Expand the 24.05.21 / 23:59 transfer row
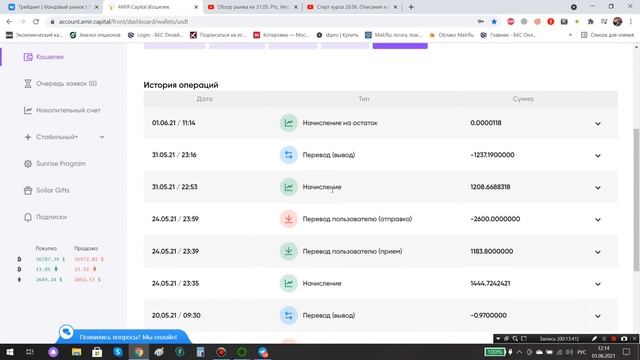 (598, 220)
